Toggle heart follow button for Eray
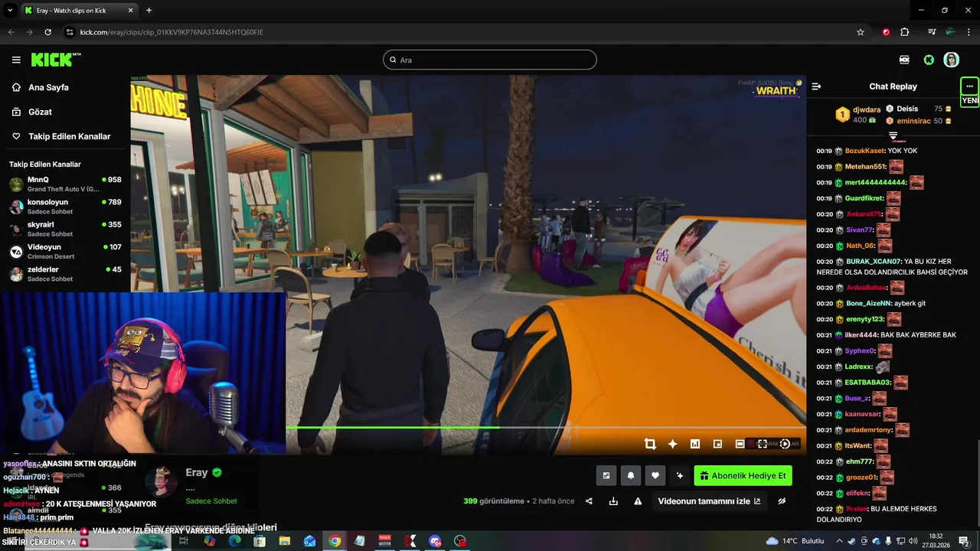980x551 pixels. coord(655,475)
